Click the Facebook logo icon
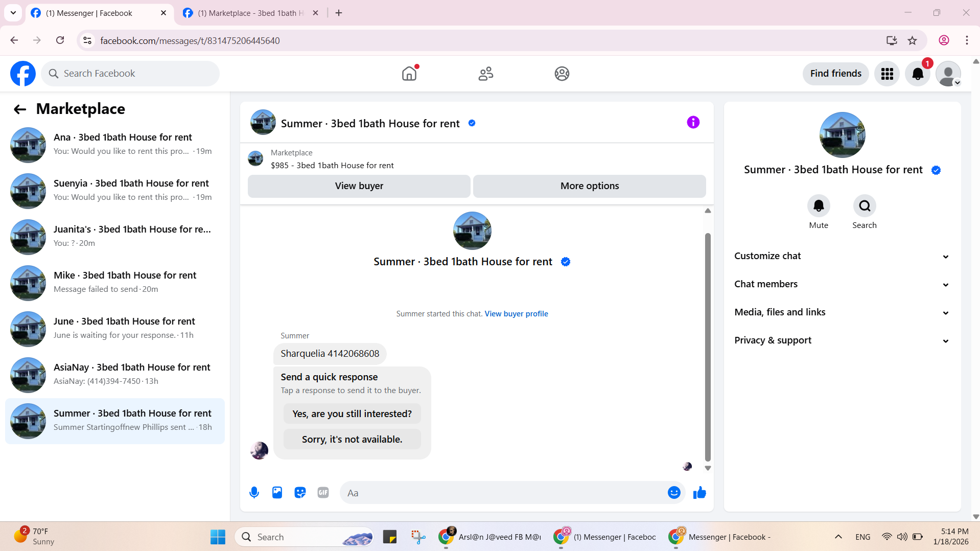 [x=23, y=74]
